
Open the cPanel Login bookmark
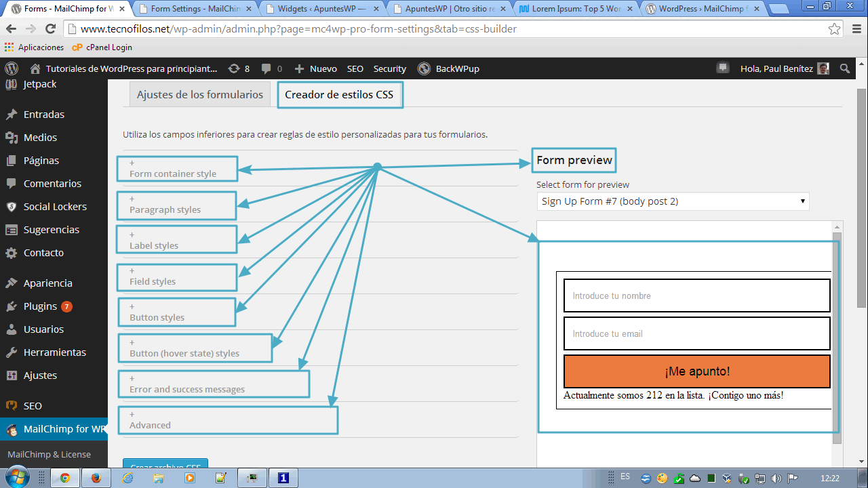pyautogui.click(x=102, y=47)
